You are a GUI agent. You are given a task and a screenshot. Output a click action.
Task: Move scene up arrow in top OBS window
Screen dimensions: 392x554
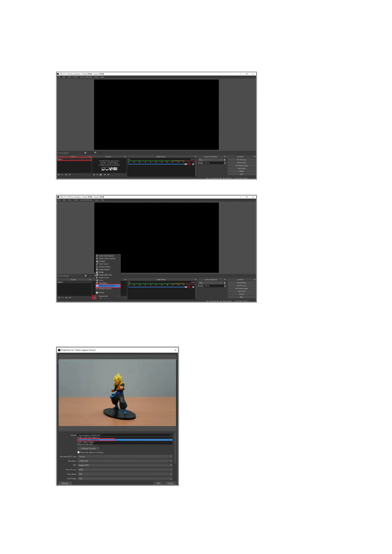point(66,175)
